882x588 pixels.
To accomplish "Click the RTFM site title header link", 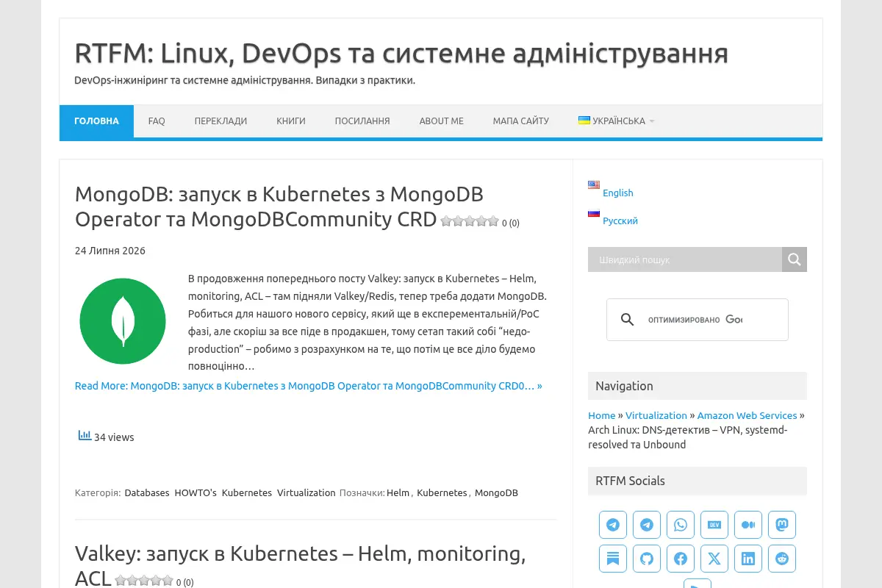I will (401, 53).
